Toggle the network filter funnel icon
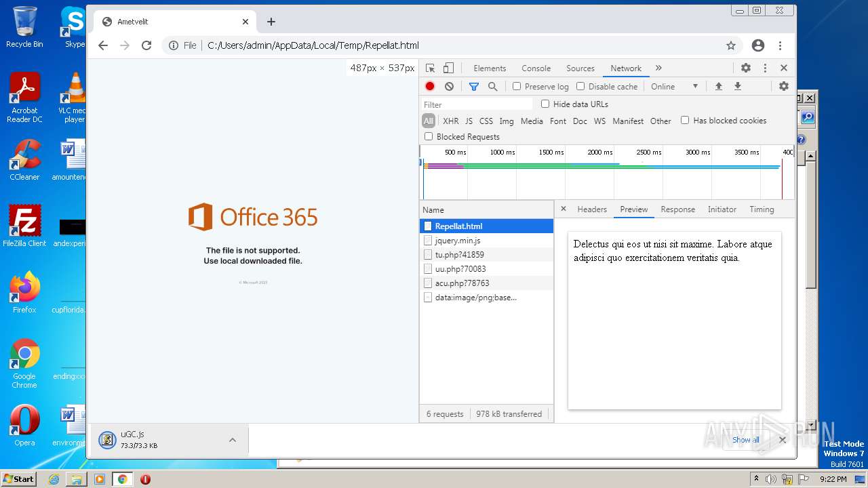 click(x=474, y=86)
